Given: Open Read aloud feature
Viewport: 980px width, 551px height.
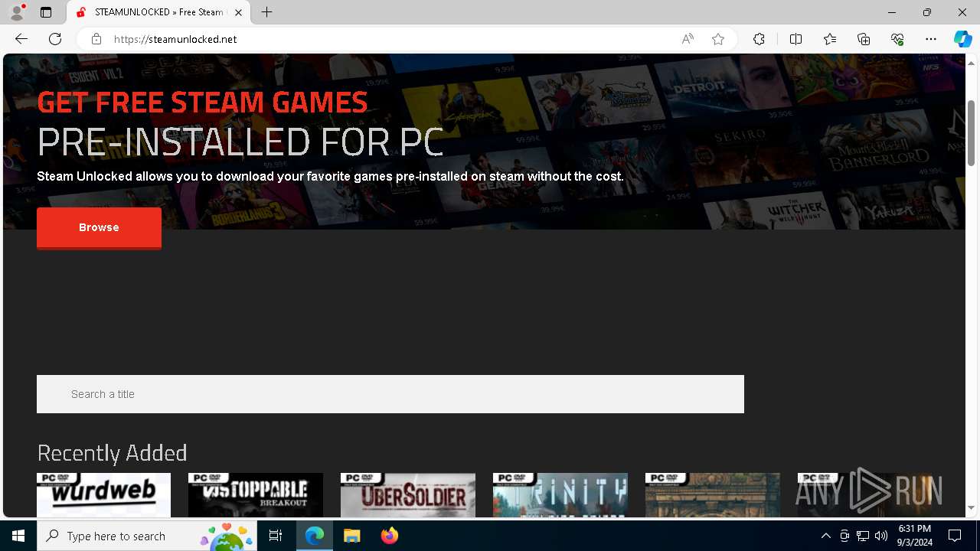Looking at the screenshot, I should point(688,39).
